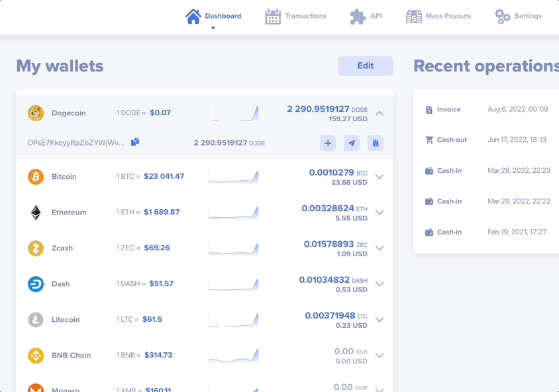The height and width of the screenshot is (392, 559).
Task: Expand the Dash wallet row
Action: pyautogui.click(x=380, y=284)
